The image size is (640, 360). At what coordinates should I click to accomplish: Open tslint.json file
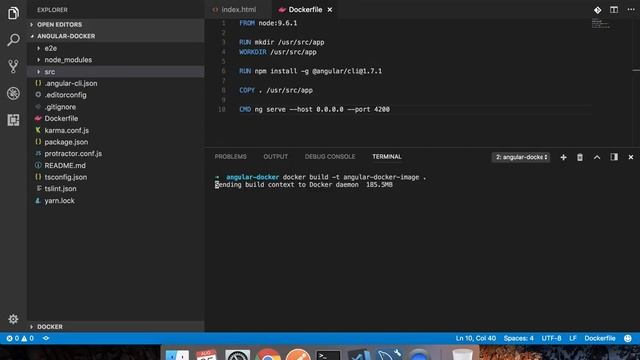click(x=116, y=189)
